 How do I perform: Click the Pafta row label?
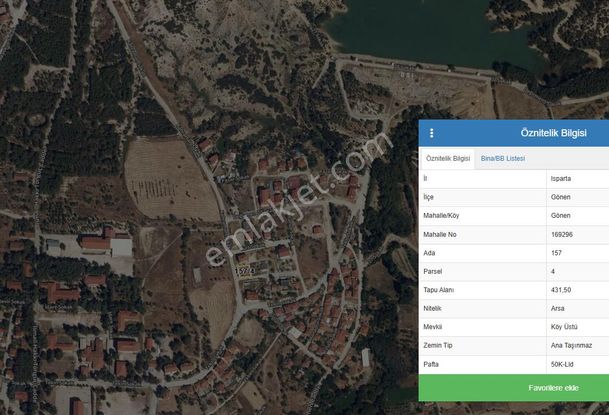tap(431, 365)
